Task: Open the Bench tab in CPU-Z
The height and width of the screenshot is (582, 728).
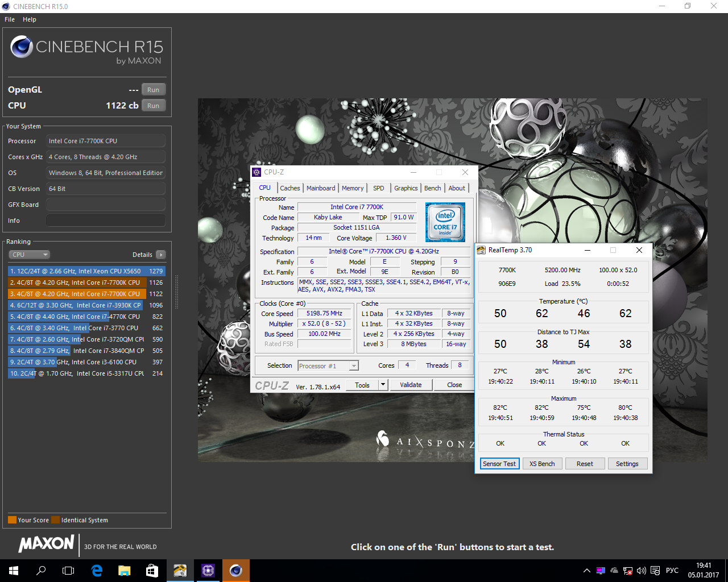Action: [x=433, y=188]
